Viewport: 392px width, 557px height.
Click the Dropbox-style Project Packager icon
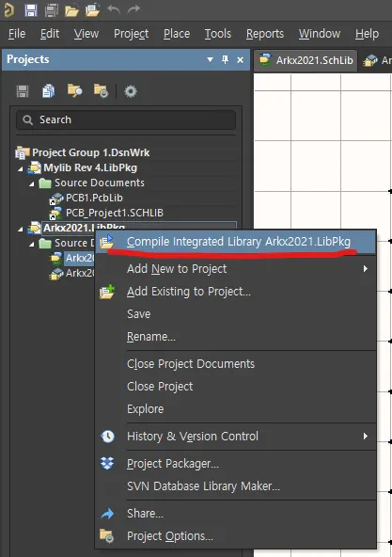click(x=107, y=463)
